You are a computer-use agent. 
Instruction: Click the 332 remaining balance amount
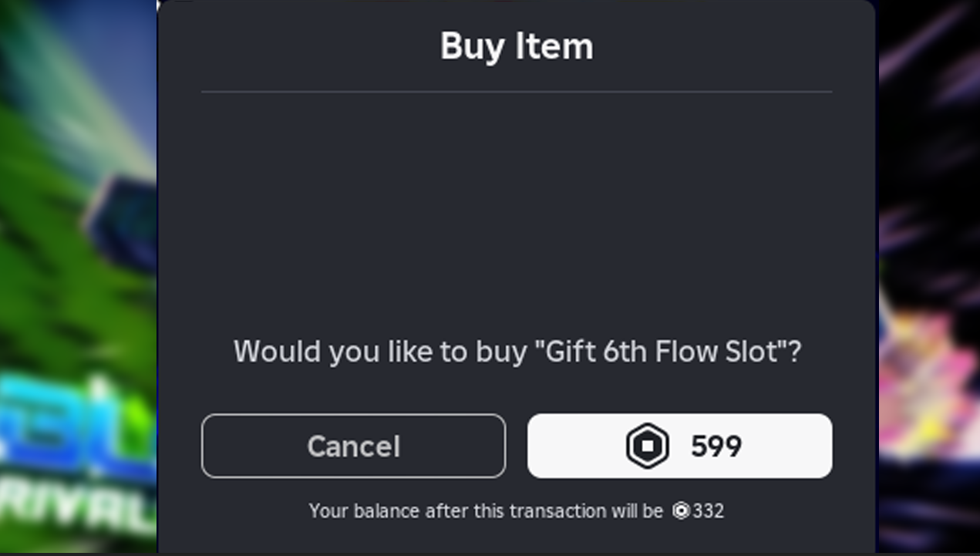click(x=709, y=511)
